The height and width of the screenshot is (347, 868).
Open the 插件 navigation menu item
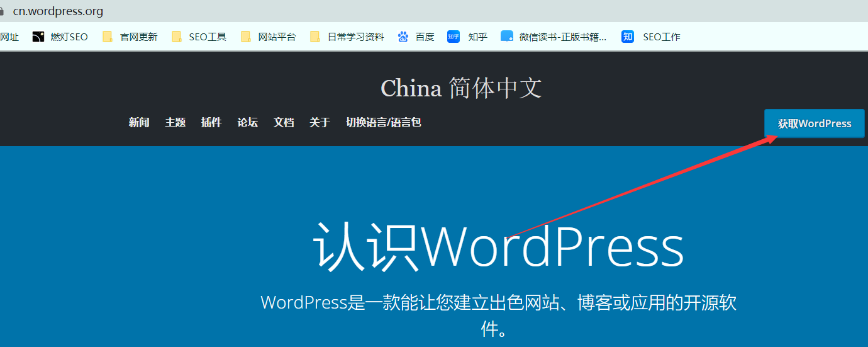click(x=211, y=122)
